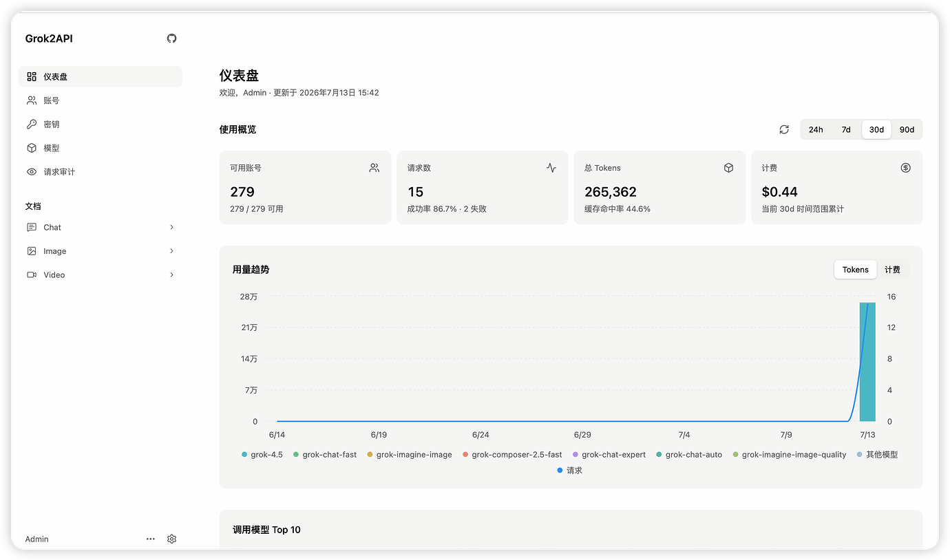Click the cube icon next to 模型
This screenshot has width=950, height=560.
point(32,148)
